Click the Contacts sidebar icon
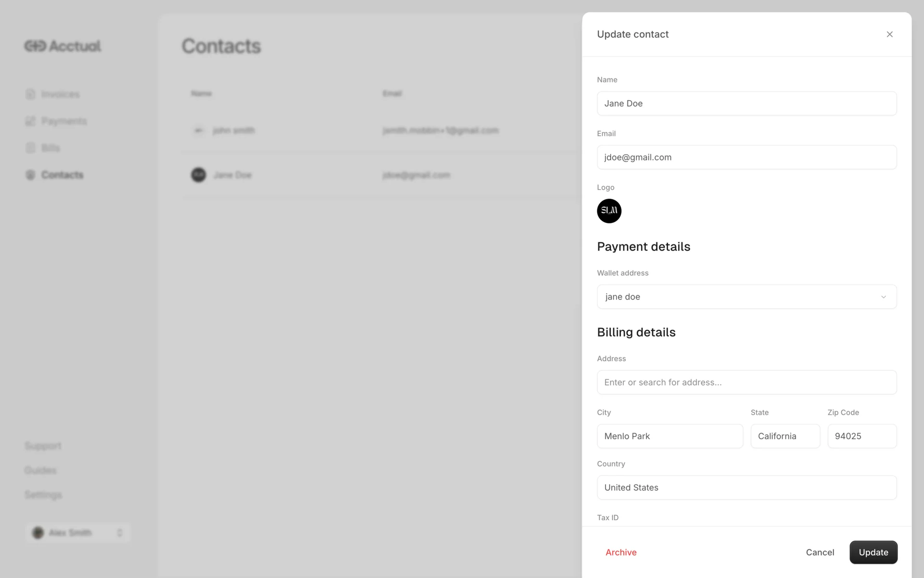Screen dimensions: 924x578 (30, 175)
